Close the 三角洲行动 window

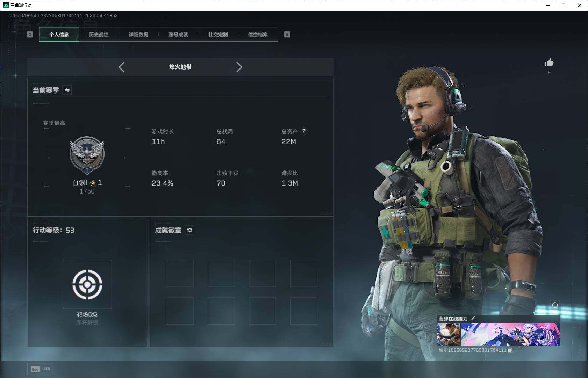pyautogui.click(x=580, y=5)
